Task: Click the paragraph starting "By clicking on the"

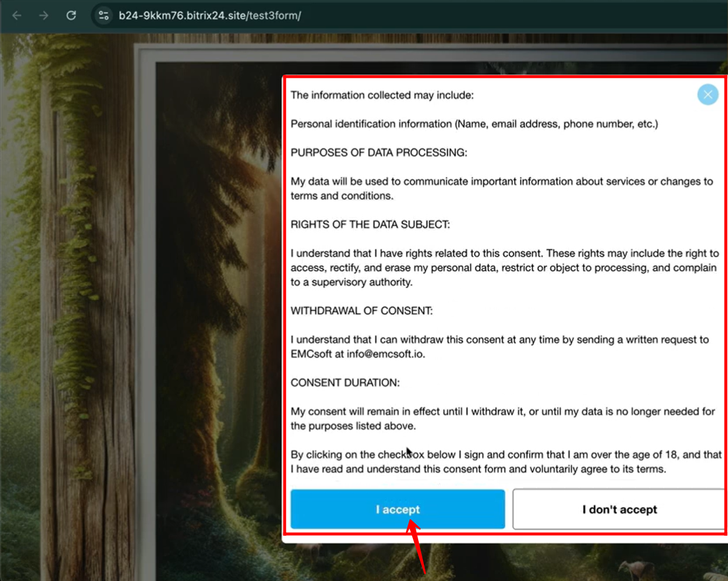Action: click(x=506, y=462)
